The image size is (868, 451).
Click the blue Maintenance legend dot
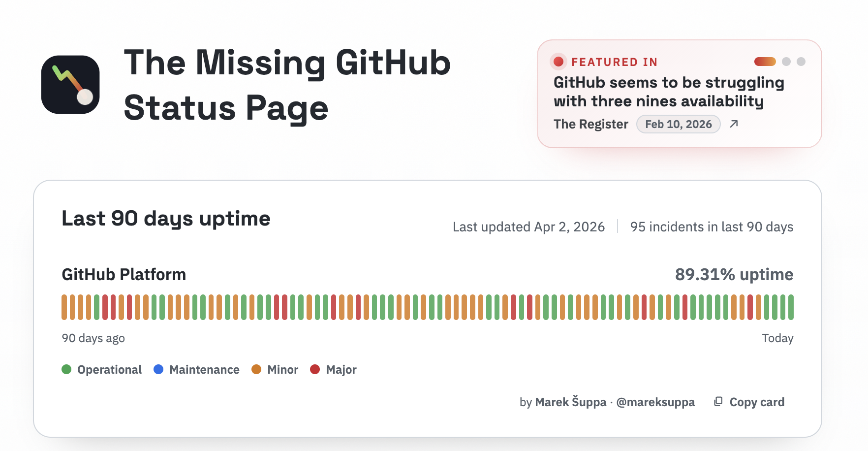(158, 369)
